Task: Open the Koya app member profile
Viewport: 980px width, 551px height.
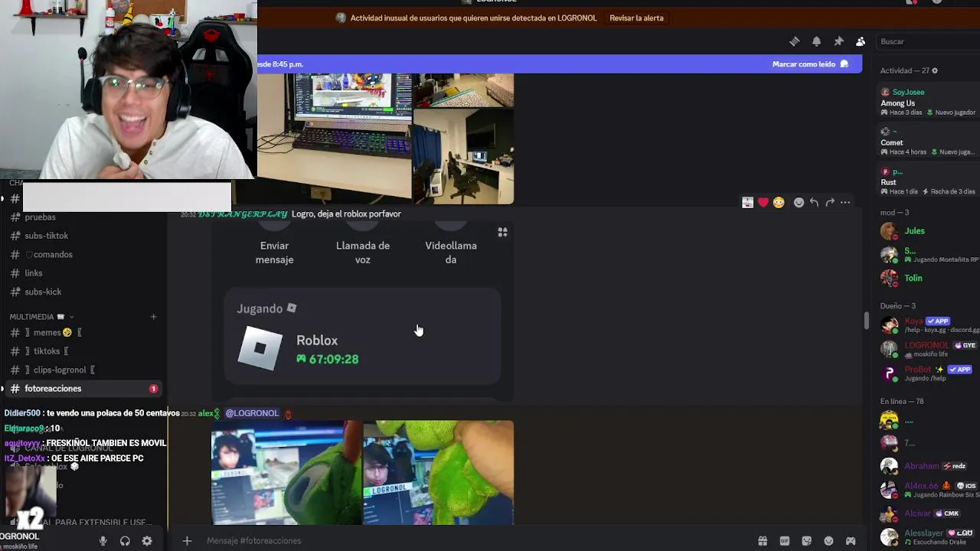Action: (x=928, y=325)
